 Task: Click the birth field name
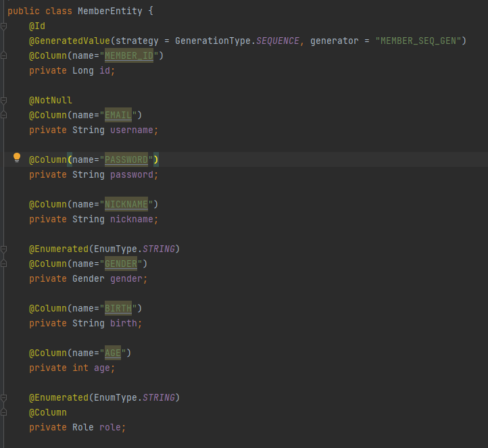click(x=124, y=323)
